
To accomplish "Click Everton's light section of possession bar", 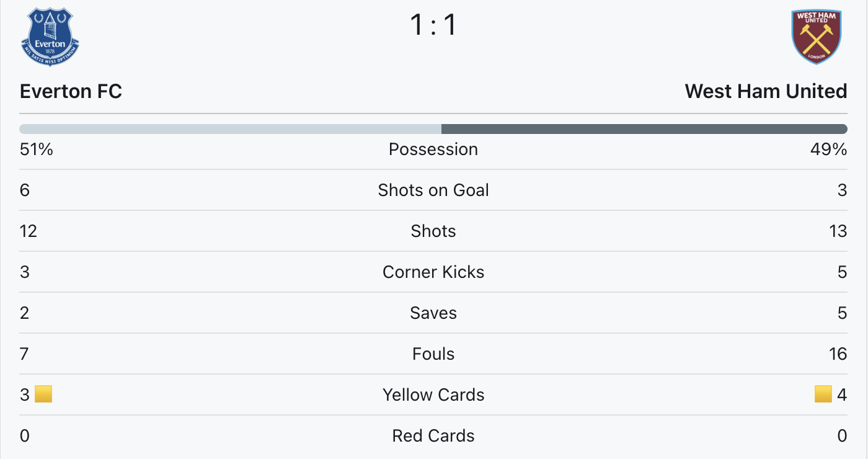I will [x=230, y=129].
